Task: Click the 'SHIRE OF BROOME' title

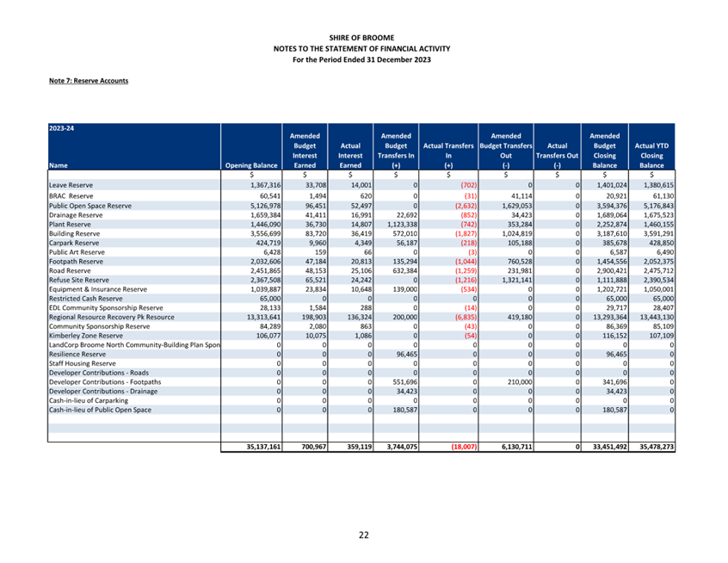Action: click(361, 38)
